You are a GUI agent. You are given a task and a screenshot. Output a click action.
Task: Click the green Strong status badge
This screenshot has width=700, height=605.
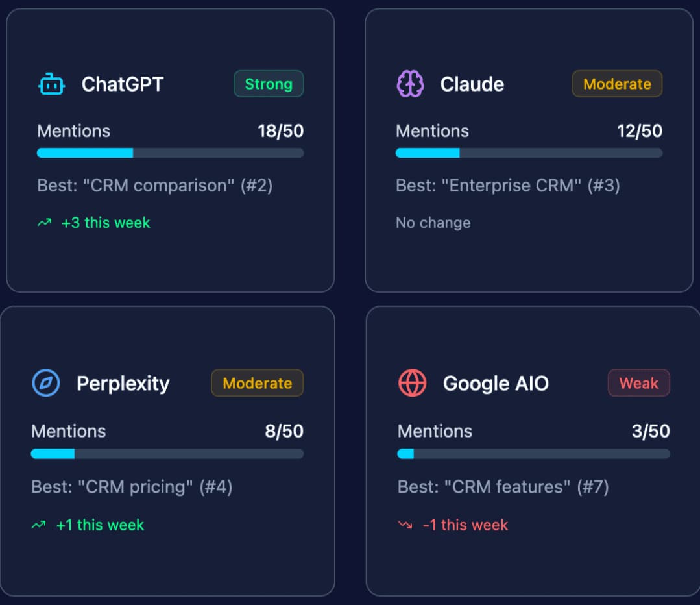[x=269, y=84]
